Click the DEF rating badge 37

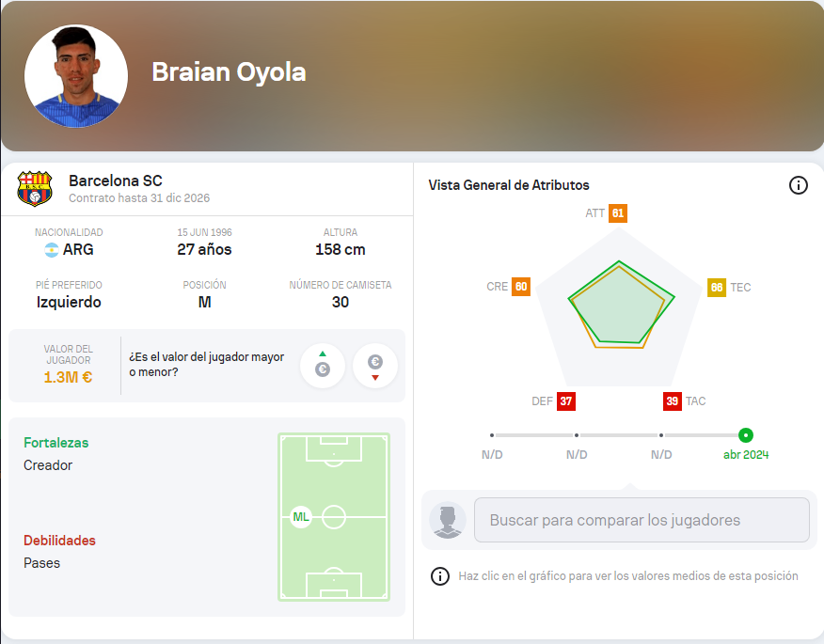565,401
